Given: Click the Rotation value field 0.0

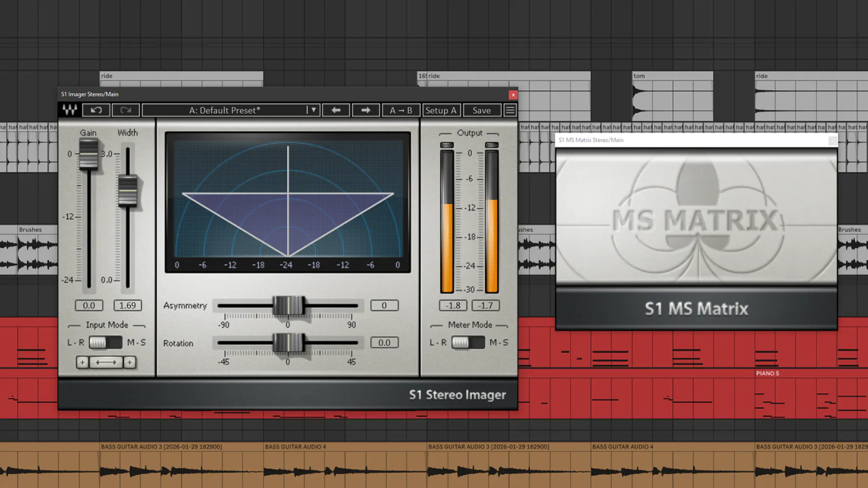Looking at the screenshot, I should click(384, 342).
